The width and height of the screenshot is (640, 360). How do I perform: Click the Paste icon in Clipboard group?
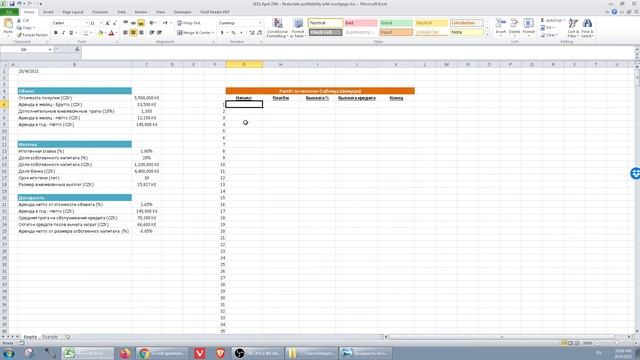click(8, 24)
